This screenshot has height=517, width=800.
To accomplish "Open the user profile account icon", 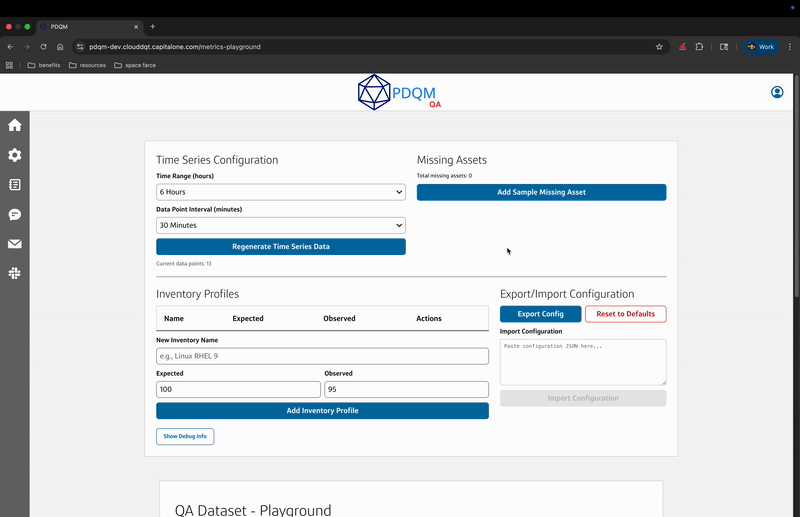I will coord(777,92).
